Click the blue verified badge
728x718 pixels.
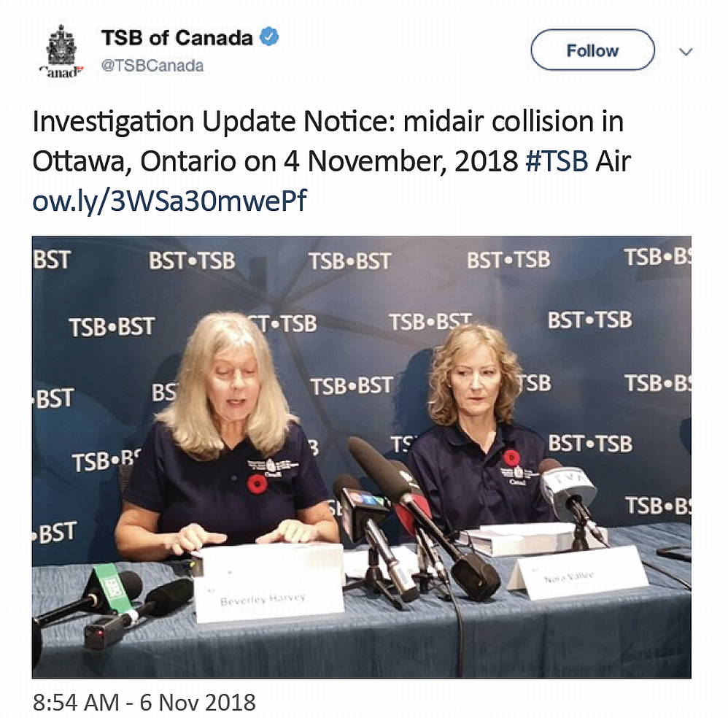click(270, 37)
